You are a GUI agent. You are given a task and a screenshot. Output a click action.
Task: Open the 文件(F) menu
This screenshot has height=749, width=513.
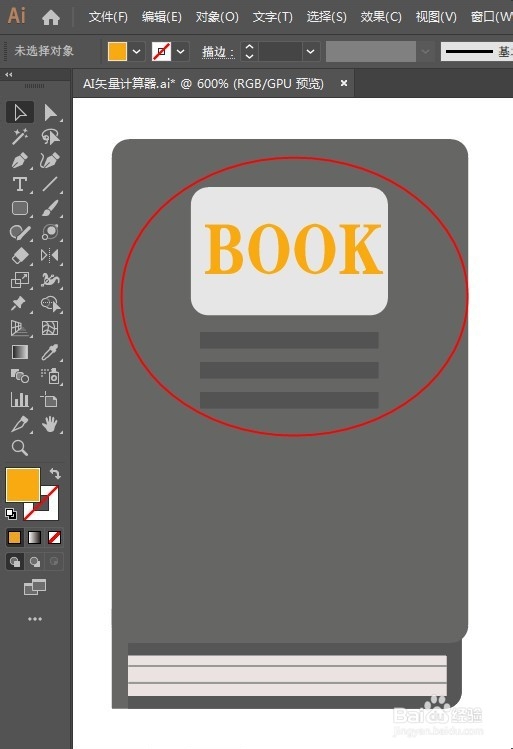point(108,17)
